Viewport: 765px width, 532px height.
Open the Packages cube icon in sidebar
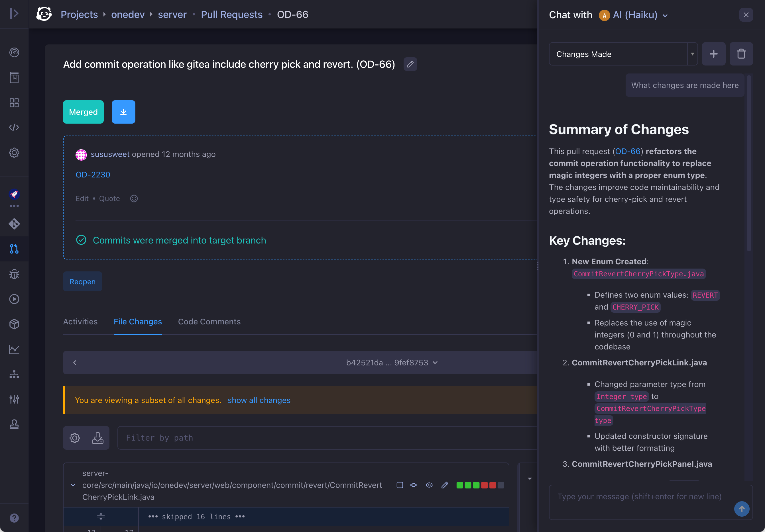coord(14,324)
